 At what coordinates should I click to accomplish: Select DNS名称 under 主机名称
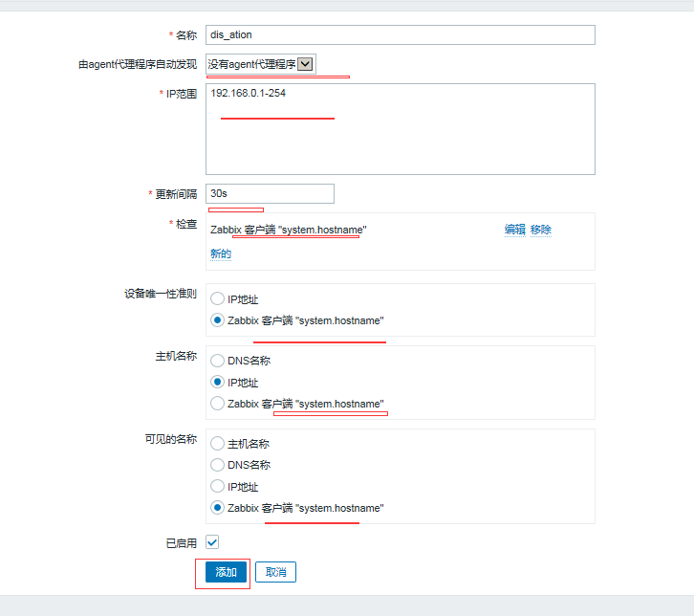point(217,361)
